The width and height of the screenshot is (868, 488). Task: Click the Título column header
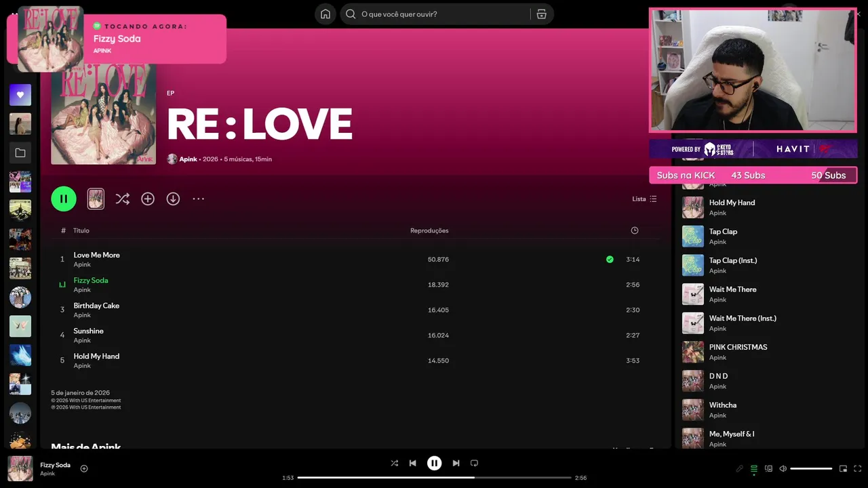[x=81, y=230]
